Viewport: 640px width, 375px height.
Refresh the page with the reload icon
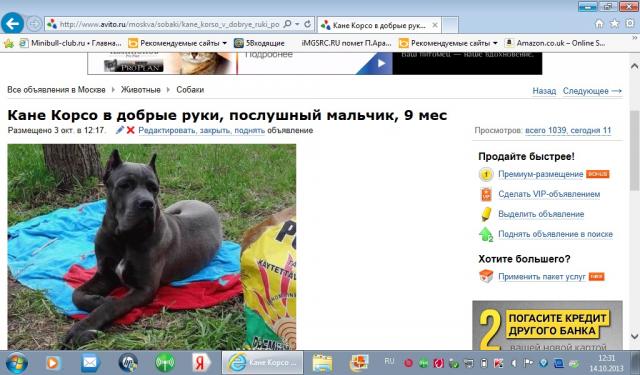[307, 24]
